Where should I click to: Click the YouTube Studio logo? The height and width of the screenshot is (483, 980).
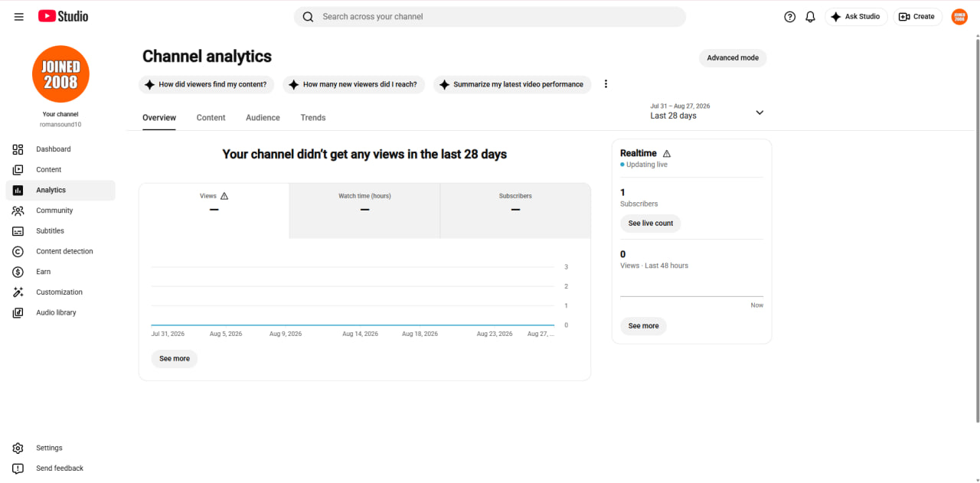pos(63,16)
